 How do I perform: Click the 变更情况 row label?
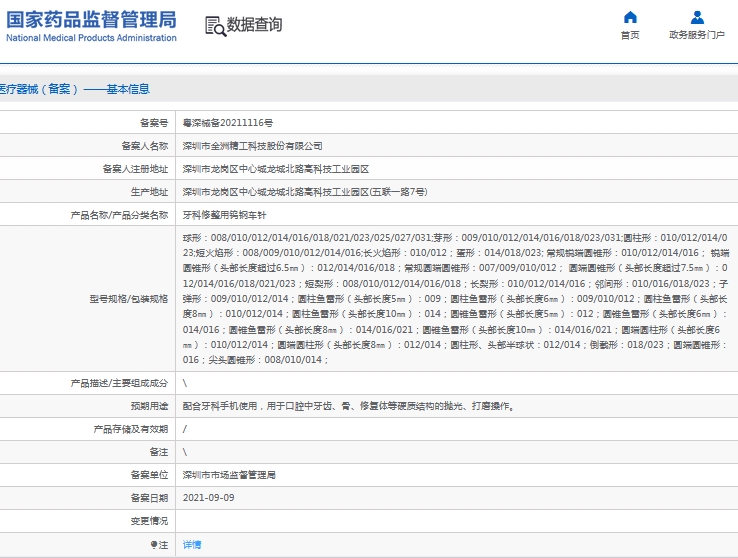coord(149,521)
